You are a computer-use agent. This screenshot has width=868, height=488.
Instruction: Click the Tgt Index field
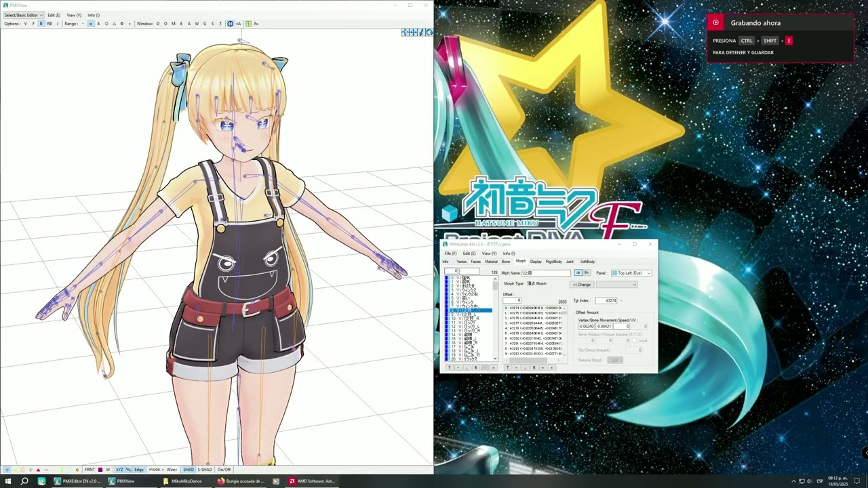click(606, 300)
